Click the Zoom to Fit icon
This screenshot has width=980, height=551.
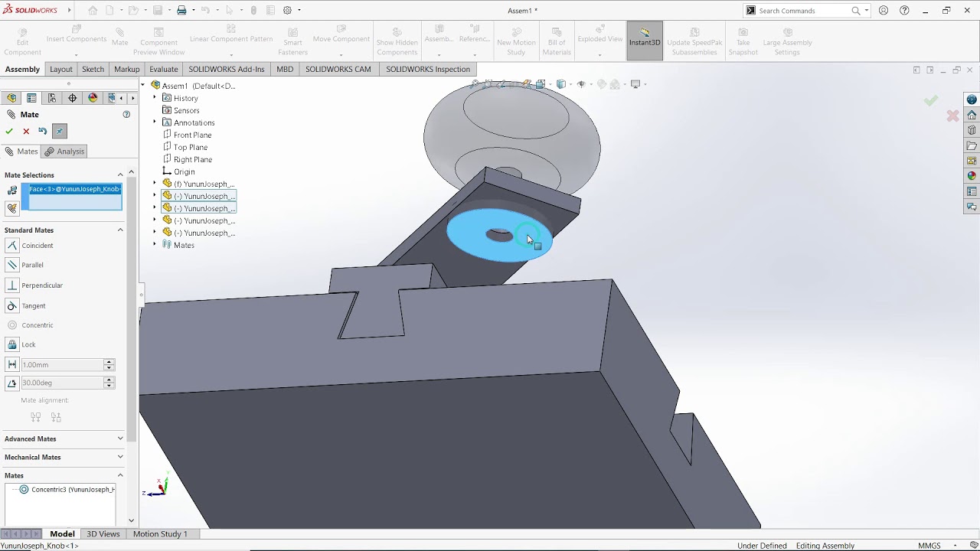click(x=475, y=84)
